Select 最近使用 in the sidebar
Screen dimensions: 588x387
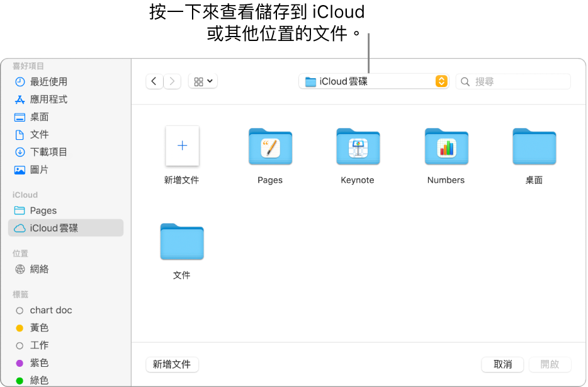pyautogui.click(x=65, y=81)
